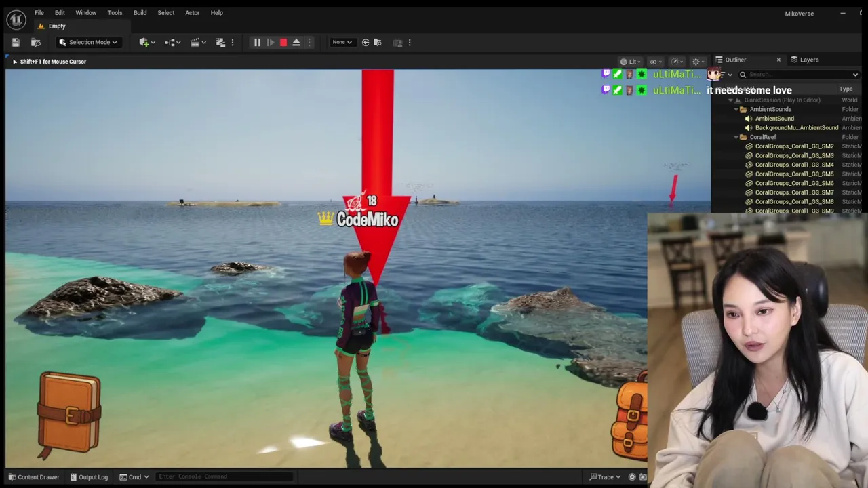Open the Select menu
Viewport: 868px width, 488px height.
tap(166, 13)
